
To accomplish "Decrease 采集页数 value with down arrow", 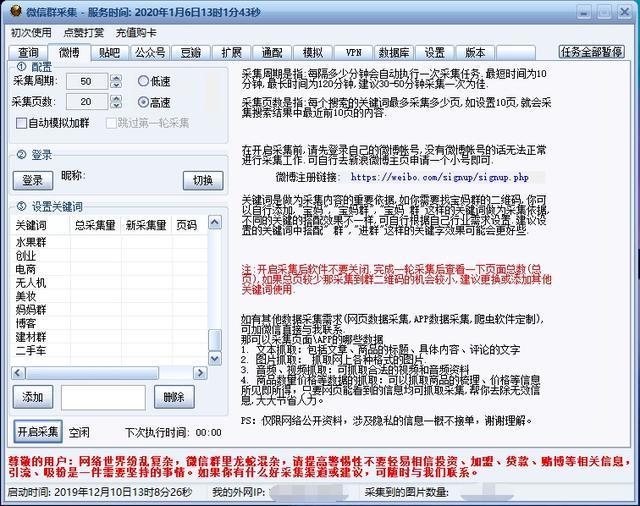I will tap(116, 105).
